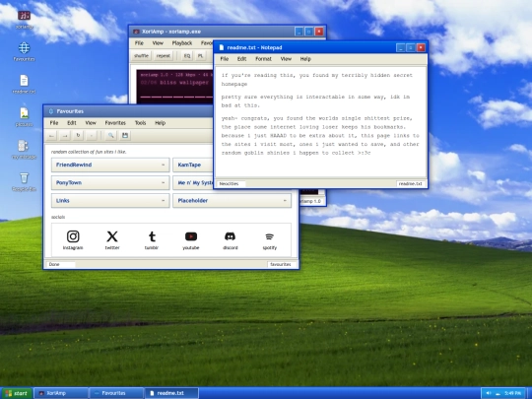Open the Help menu in Notepad
This screenshot has width=532, height=399.
point(305,59)
